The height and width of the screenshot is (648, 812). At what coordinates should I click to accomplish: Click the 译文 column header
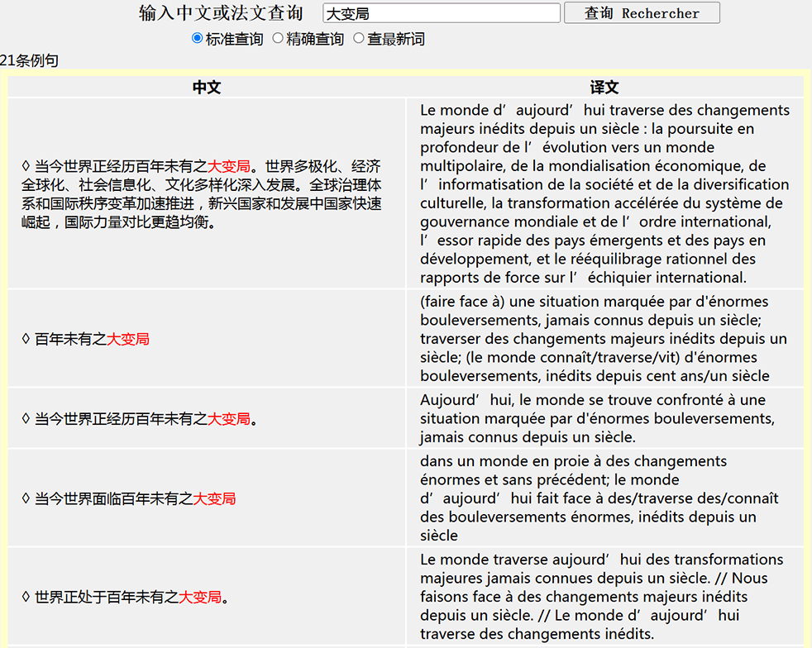tap(604, 88)
